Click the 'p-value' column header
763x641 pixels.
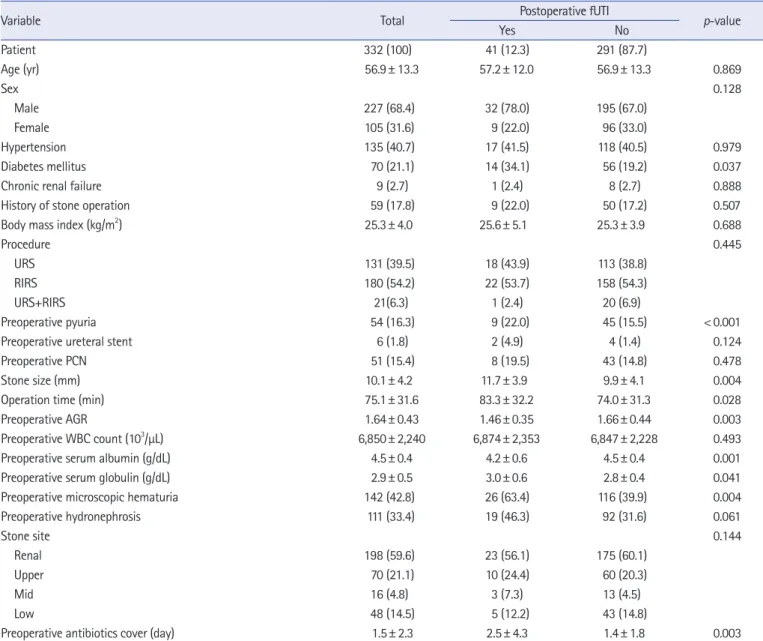coord(722,21)
